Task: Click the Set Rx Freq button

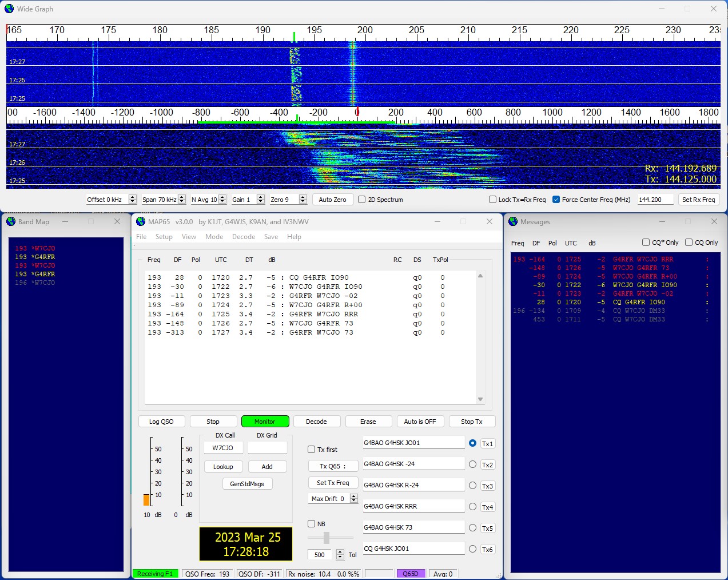Action: pyautogui.click(x=698, y=200)
